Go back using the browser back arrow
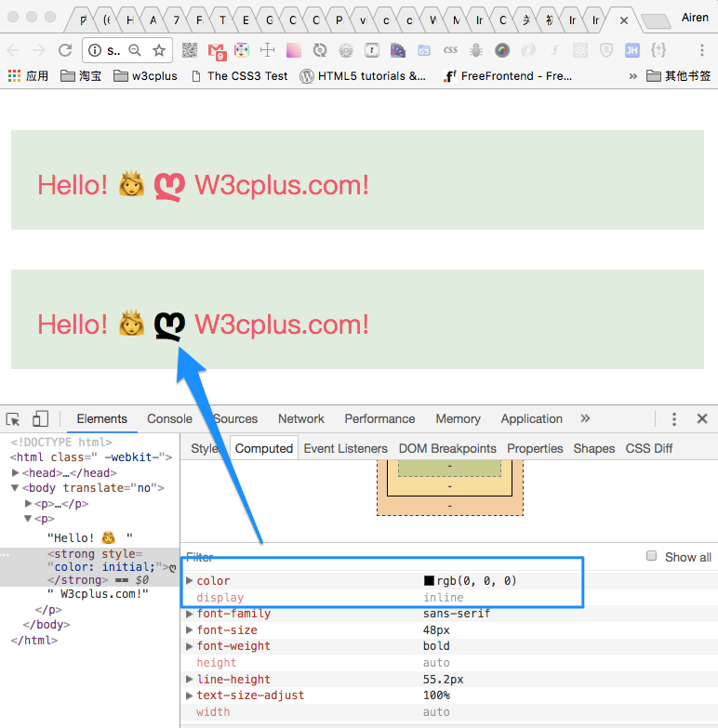This screenshot has width=718, height=728. tap(13, 50)
